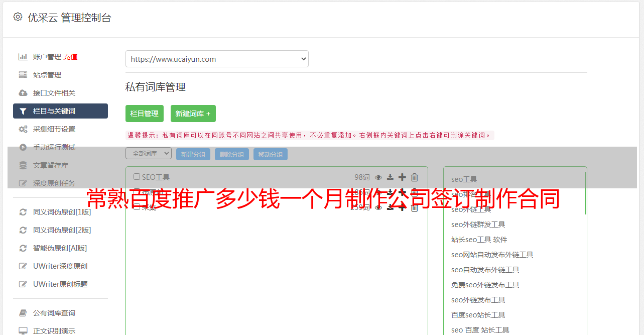Select keyword 百度seo站长工具

[478, 315]
